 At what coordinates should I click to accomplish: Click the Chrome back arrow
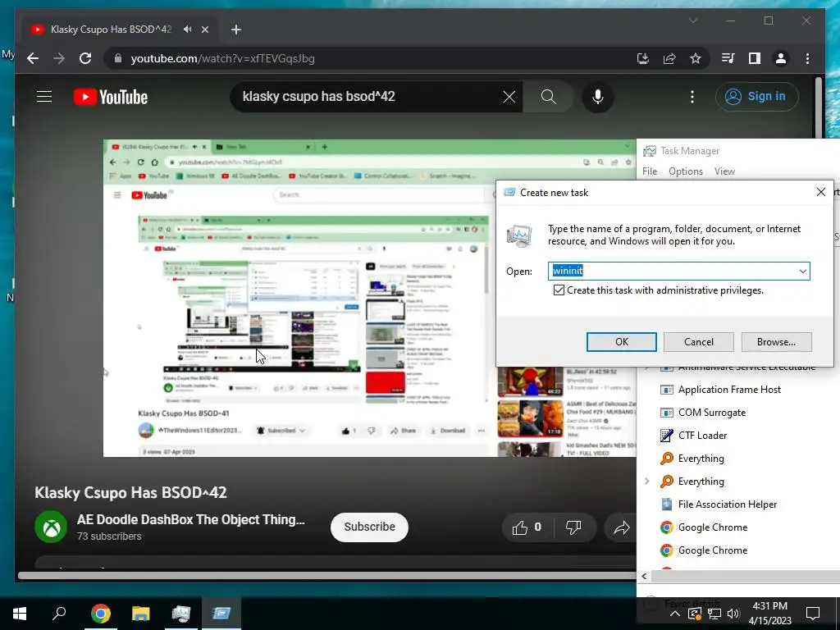click(x=33, y=58)
